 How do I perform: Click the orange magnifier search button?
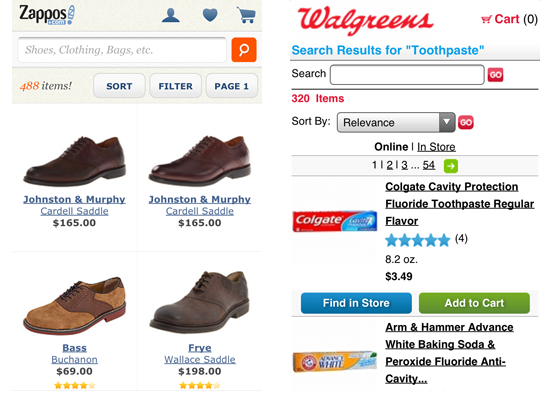pos(244,50)
